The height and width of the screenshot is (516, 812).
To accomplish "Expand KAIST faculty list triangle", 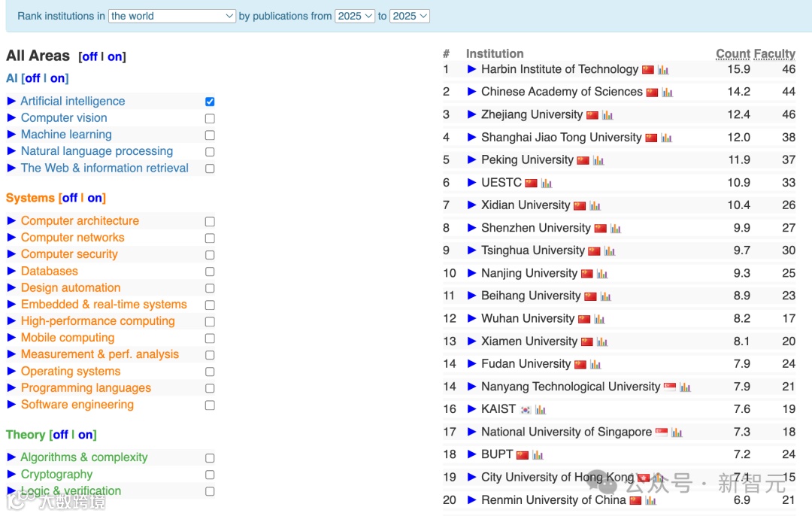I will pos(471,408).
